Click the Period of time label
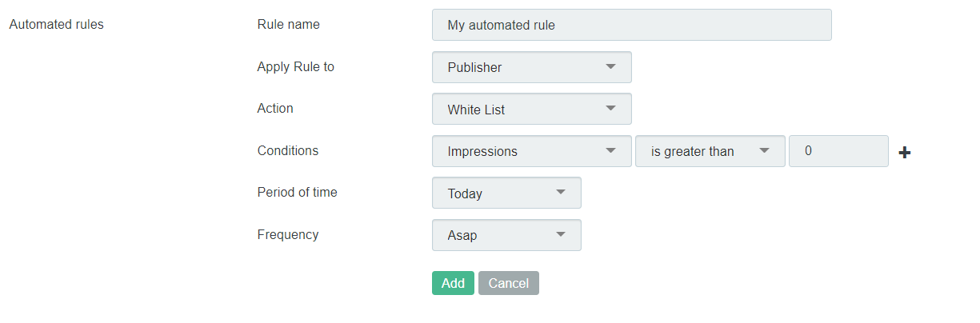This screenshot has height=323, width=980. coord(298,192)
